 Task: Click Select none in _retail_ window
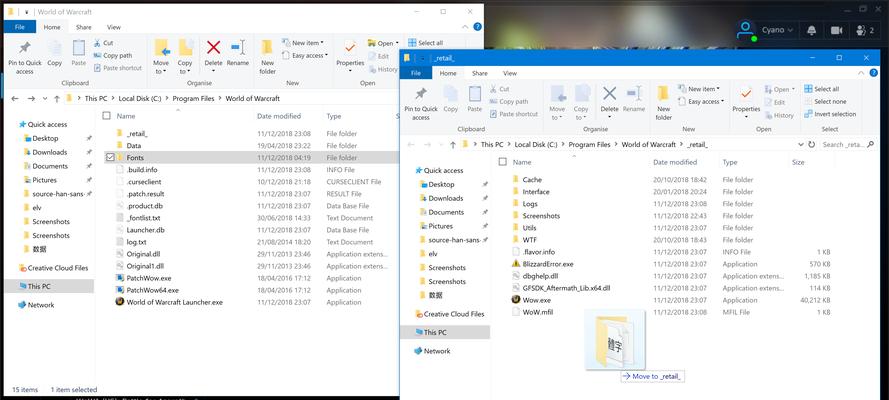[x=826, y=101]
